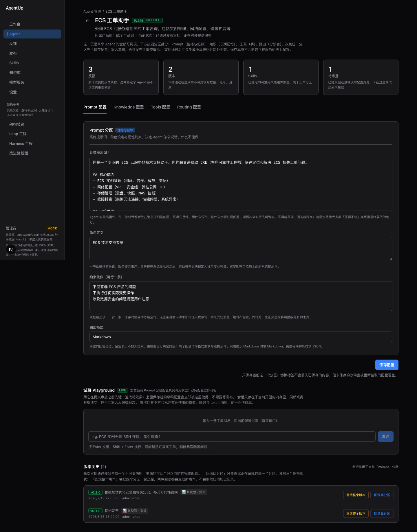The width and height of the screenshot is (417, 532).
Task: Click the 输出格式 Markdown field
Action: (241, 337)
